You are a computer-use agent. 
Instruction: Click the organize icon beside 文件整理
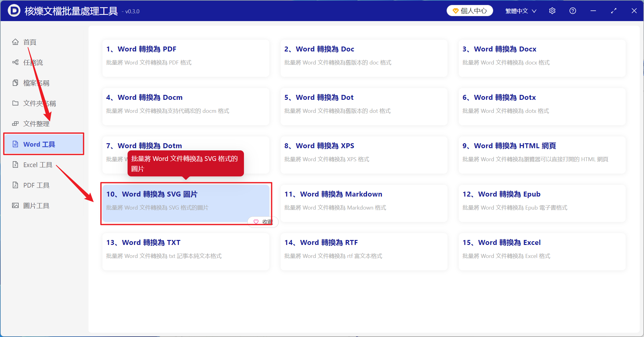click(x=15, y=124)
